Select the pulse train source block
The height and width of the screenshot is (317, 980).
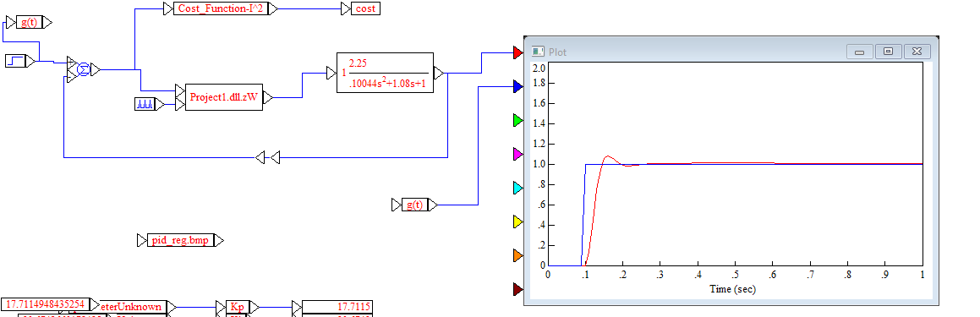point(145,105)
